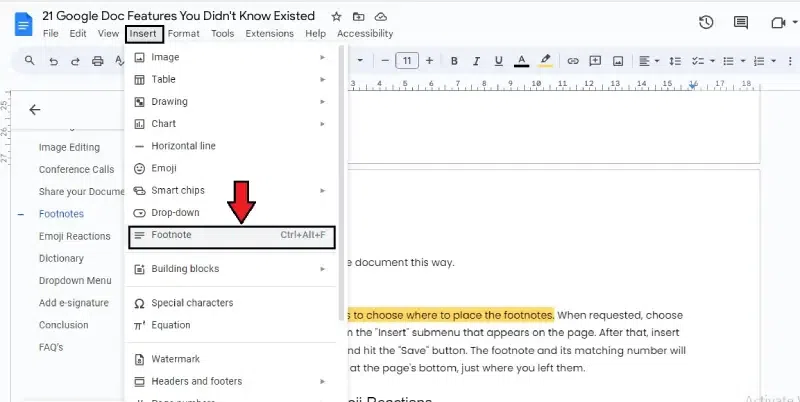Open the File menu
The height and width of the screenshot is (402, 800).
click(51, 34)
